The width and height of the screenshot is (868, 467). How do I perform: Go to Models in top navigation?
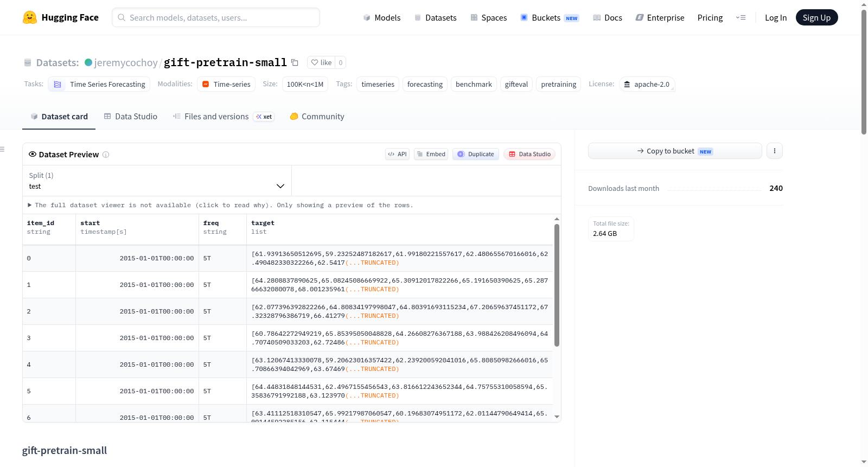point(382,17)
